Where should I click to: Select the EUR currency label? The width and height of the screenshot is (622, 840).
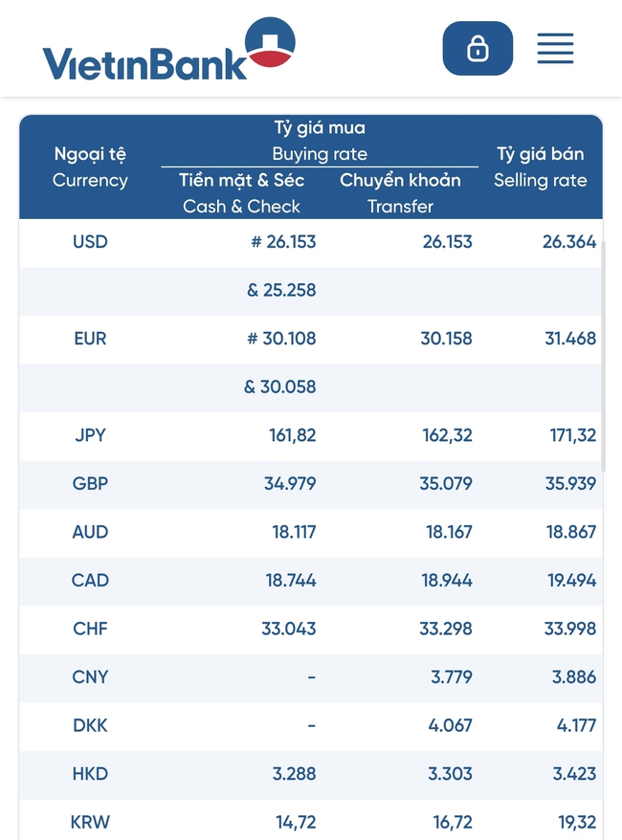coord(90,339)
